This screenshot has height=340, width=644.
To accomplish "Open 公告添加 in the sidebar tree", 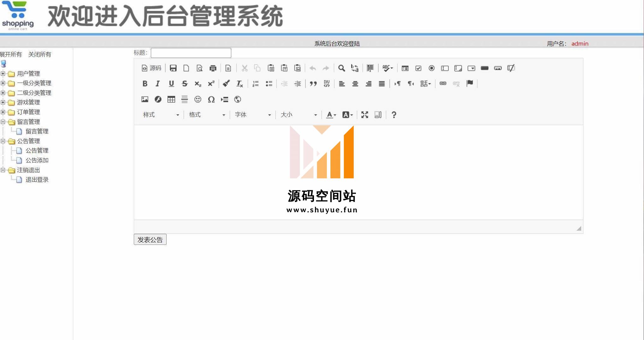I will pos(37,160).
